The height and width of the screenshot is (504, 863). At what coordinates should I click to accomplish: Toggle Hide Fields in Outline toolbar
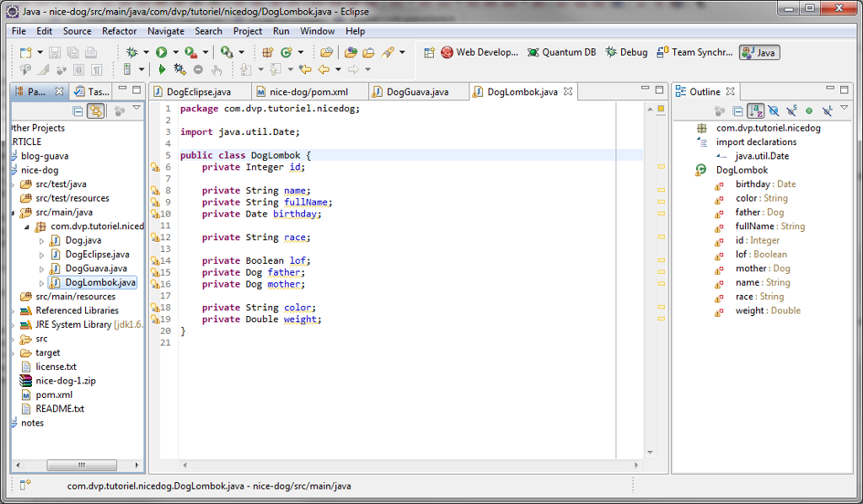pyautogui.click(x=774, y=110)
